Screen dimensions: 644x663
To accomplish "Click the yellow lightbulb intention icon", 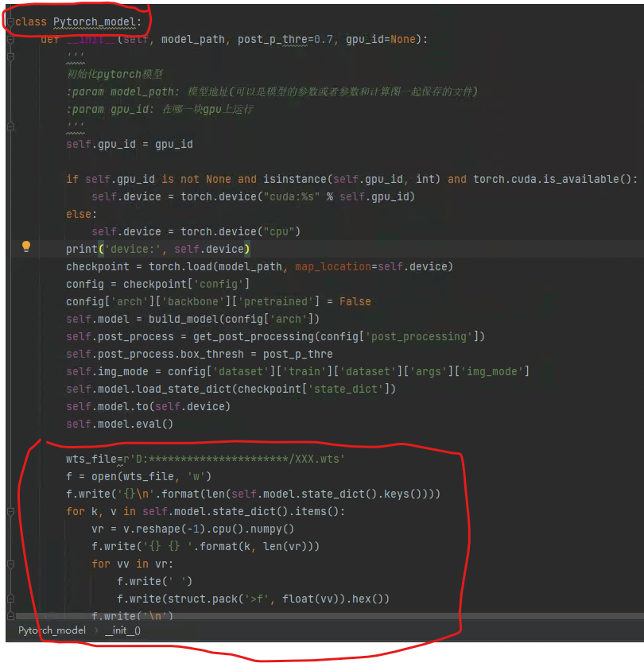I will pyautogui.click(x=26, y=247).
